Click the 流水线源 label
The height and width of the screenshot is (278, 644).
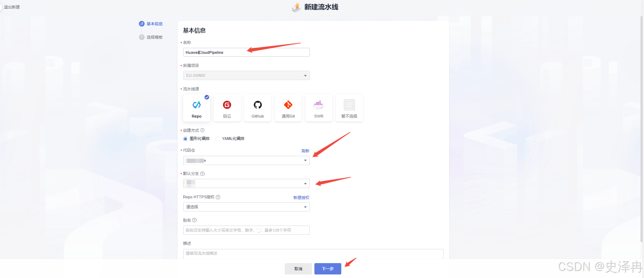pyautogui.click(x=191, y=89)
